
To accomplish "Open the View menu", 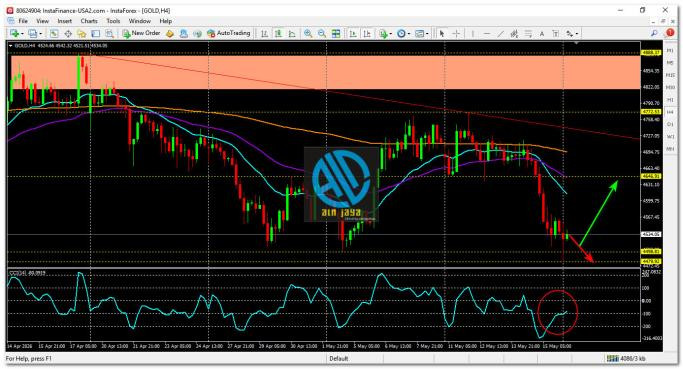I will (x=42, y=21).
